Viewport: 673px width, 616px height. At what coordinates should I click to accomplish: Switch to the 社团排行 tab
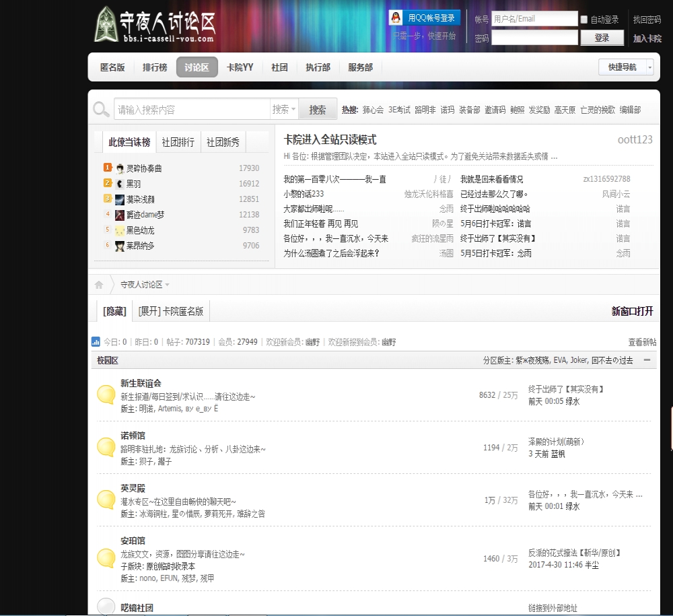(178, 142)
